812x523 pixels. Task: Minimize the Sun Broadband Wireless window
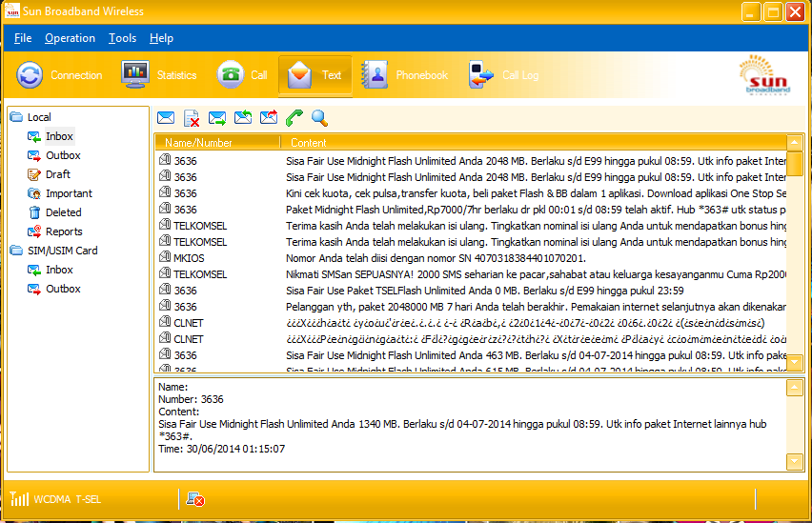coord(751,12)
